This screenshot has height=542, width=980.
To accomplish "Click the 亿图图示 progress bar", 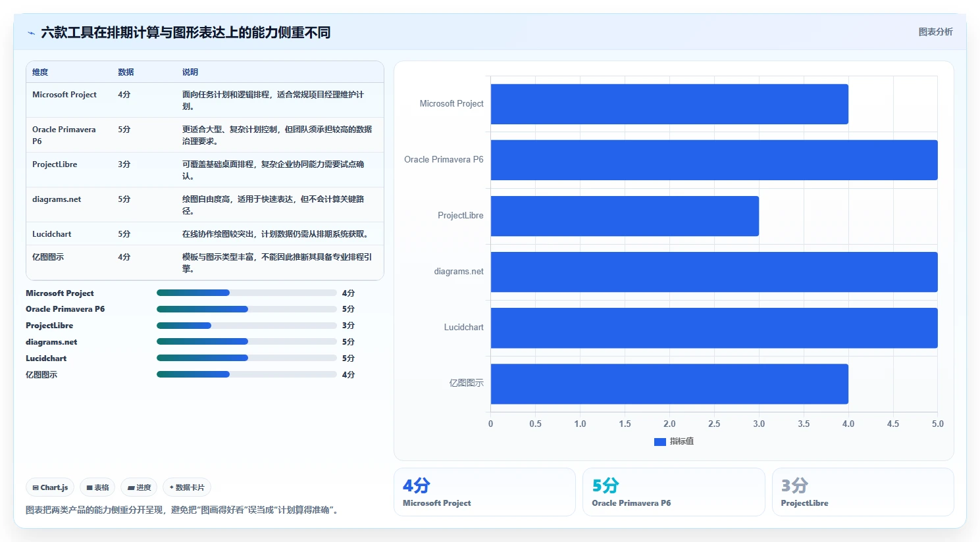I will [x=246, y=375].
